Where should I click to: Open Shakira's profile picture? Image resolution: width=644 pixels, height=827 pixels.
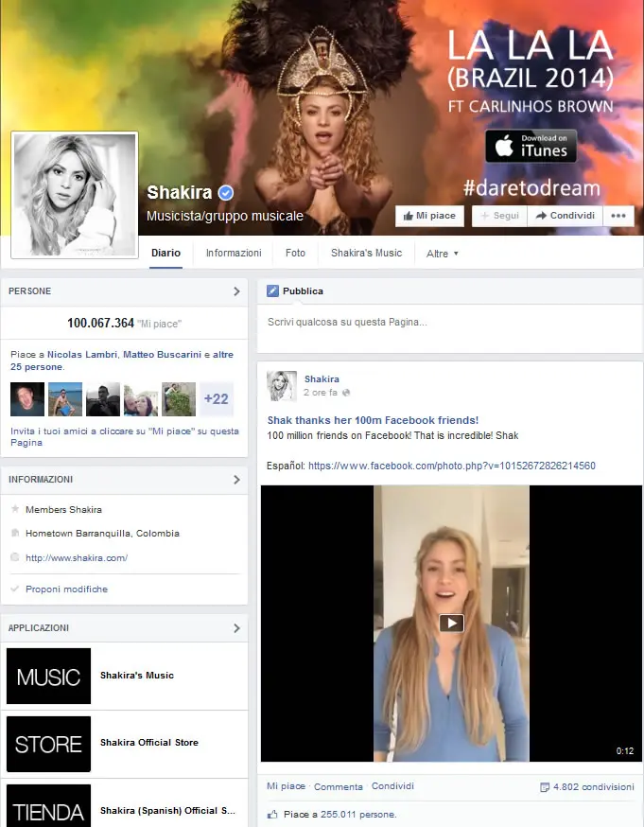tap(75, 195)
